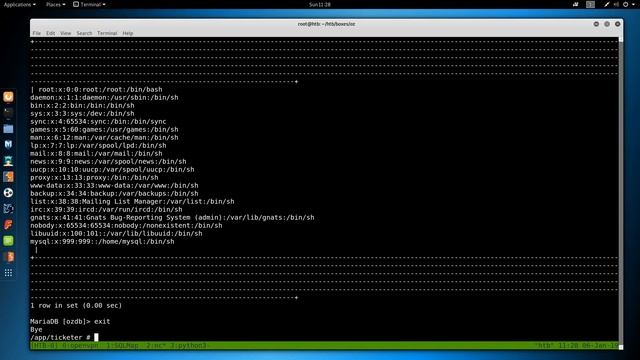The height and width of the screenshot is (360, 640).
Task: Click the terminal vertical scrollbar
Action: (621, 192)
